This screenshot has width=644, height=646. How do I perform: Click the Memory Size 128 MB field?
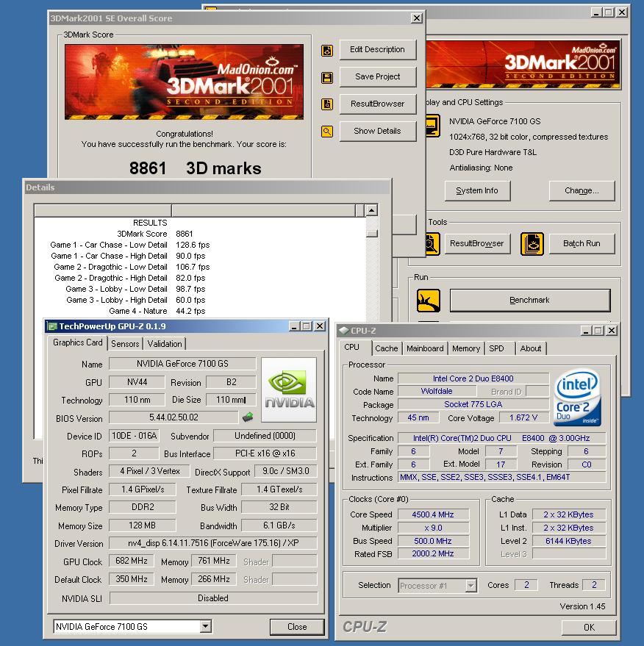click(x=142, y=525)
